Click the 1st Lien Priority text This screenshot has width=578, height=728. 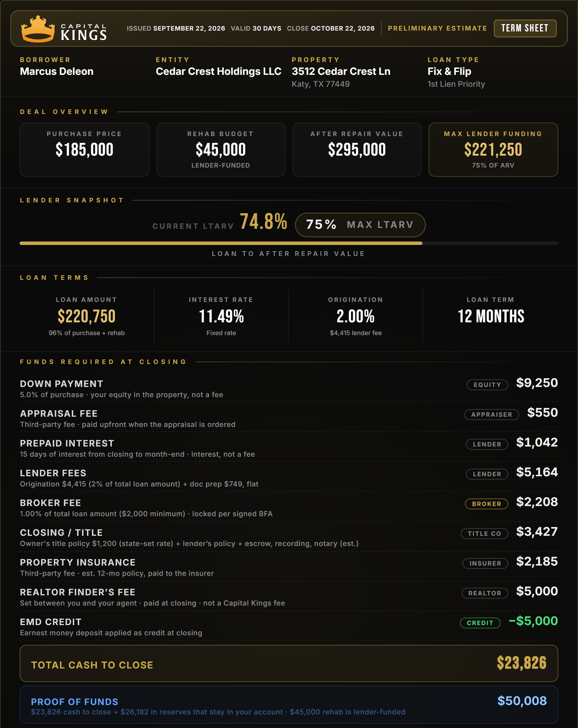pyautogui.click(x=456, y=84)
